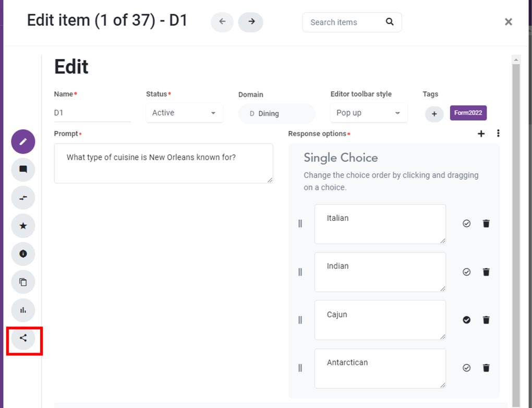Viewport: 532px width, 408px height.
Task: Open the info icon in sidebar
Action: [23, 254]
